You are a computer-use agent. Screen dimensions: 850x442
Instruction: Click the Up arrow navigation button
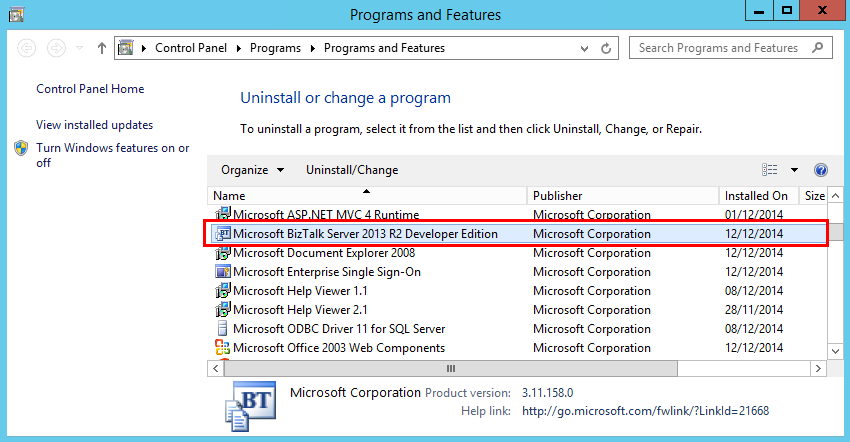pos(102,48)
